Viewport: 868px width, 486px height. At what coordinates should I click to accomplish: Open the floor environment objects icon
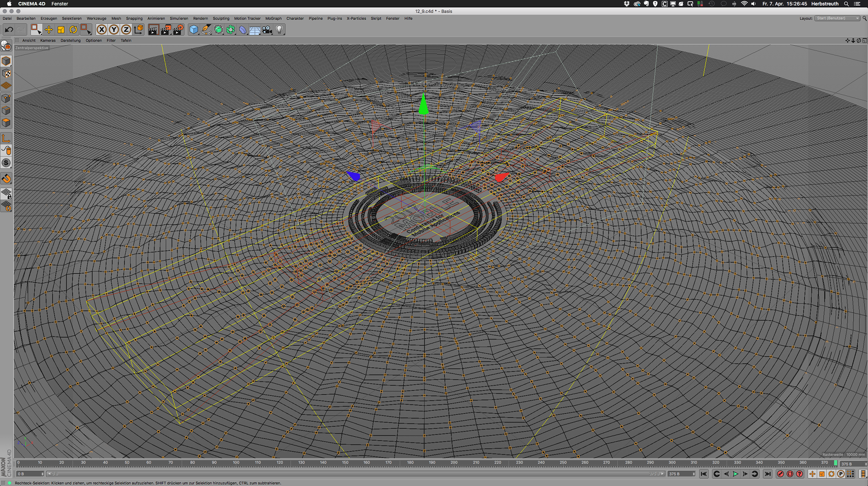pyautogui.click(x=255, y=30)
